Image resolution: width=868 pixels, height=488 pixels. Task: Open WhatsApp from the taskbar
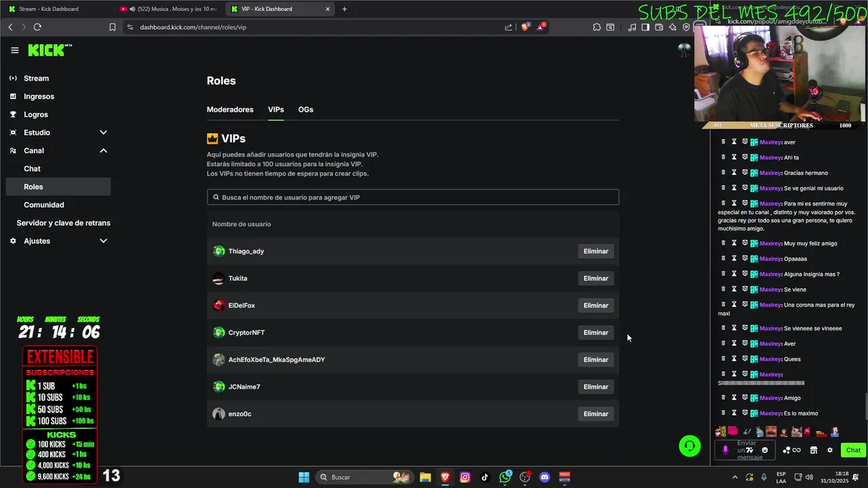point(505,477)
